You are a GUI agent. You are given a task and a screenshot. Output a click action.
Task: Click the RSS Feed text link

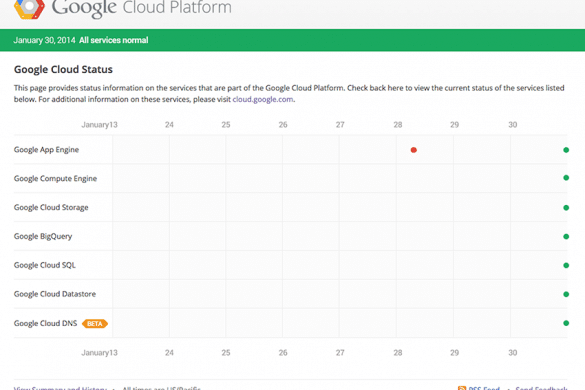tap(484, 388)
